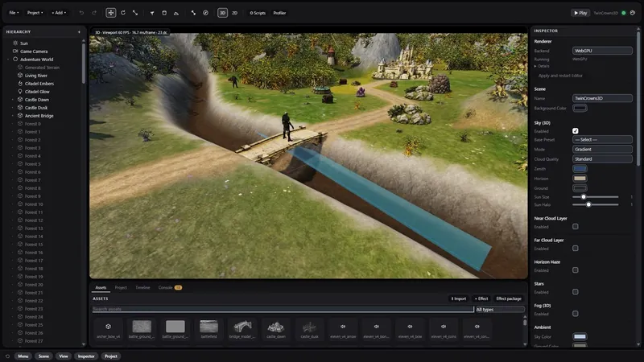Click the bone/link icon in the toolbar
The height and width of the screenshot is (362, 644).
[x=193, y=13]
